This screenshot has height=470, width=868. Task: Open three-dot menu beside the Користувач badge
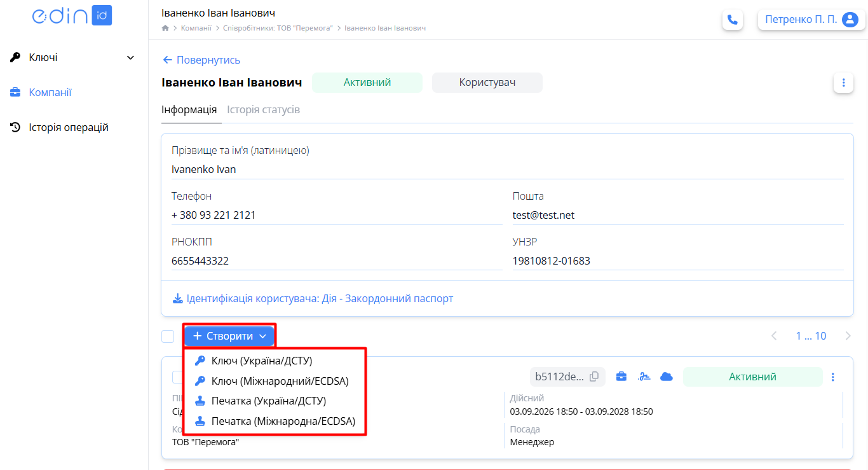843,83
